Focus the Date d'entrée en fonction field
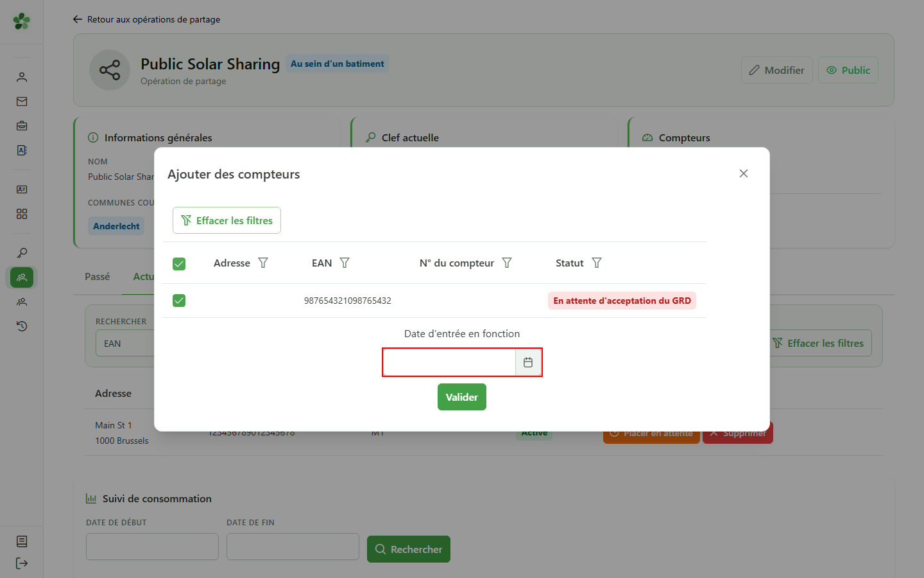The height and width of the screenshot is (578, 924). point(449,362)
